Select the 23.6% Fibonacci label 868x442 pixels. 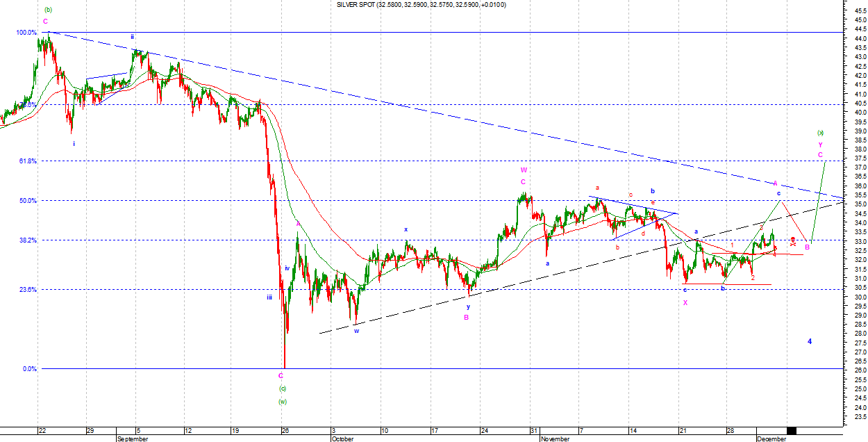(x=27, y=290)
